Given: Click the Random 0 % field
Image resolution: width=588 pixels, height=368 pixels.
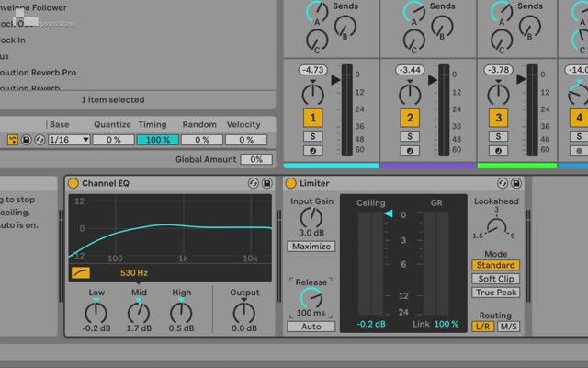Looking at the screenshot, I should [202, 140].
